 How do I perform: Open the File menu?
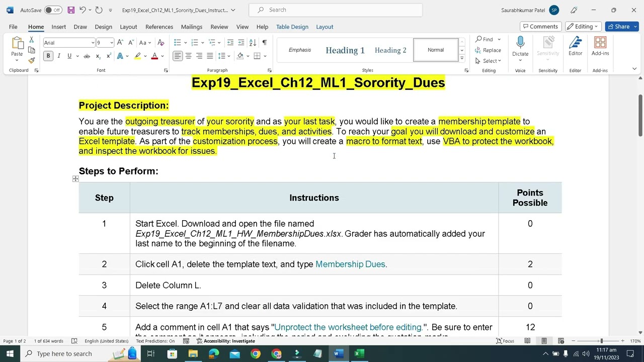[x=13, y=27]
